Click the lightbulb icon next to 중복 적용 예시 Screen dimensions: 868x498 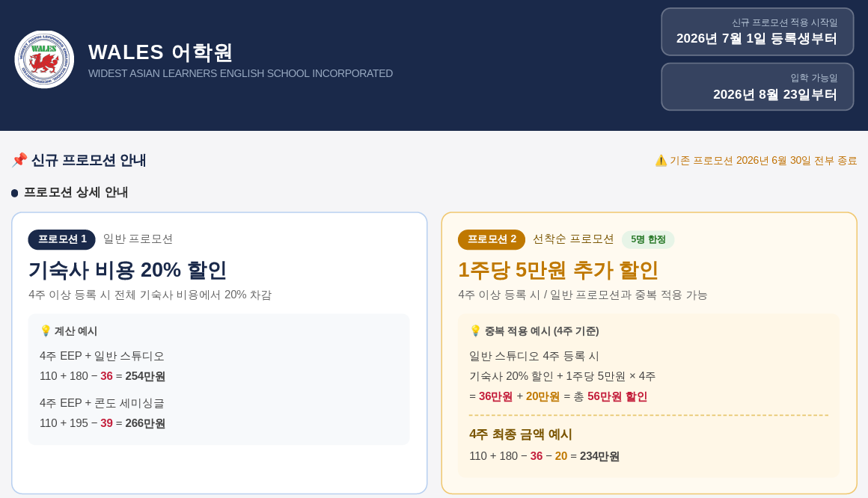tap(475, 331)
